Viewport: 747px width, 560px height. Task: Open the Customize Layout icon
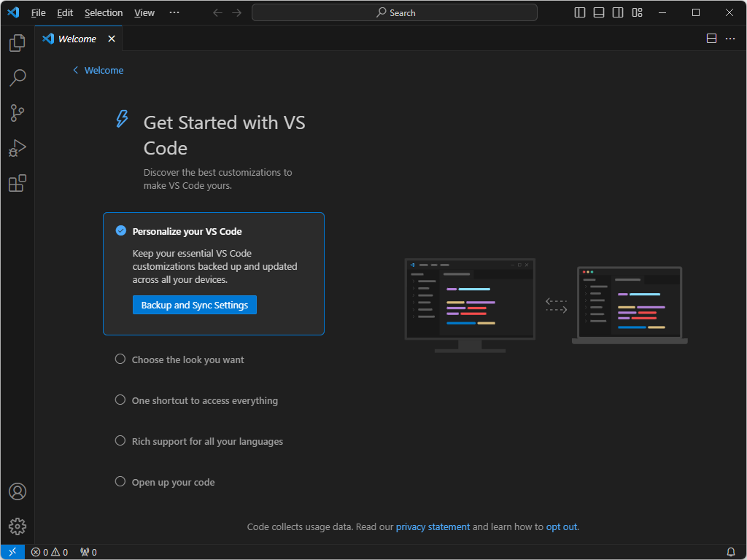click(637, 12)
